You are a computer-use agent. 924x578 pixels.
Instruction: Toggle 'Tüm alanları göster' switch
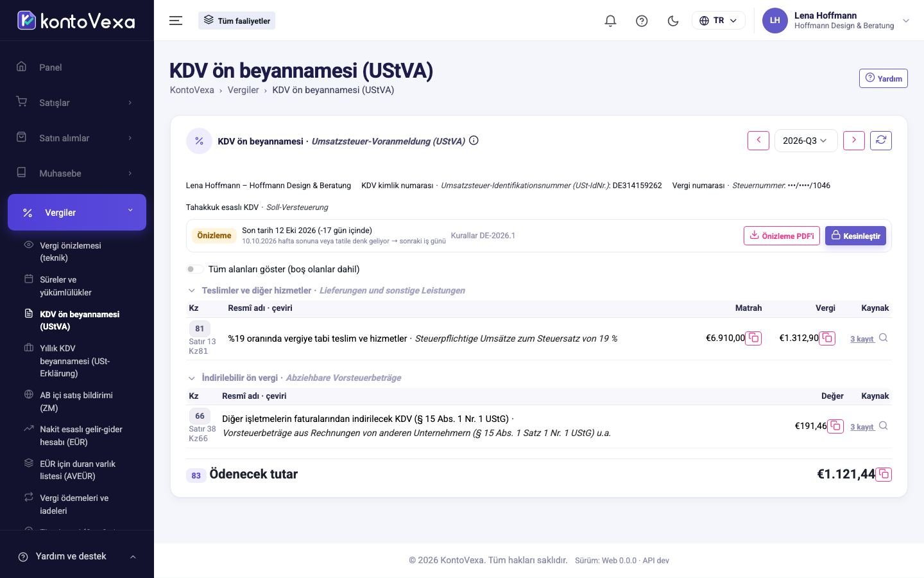click(x=194, y=269)
